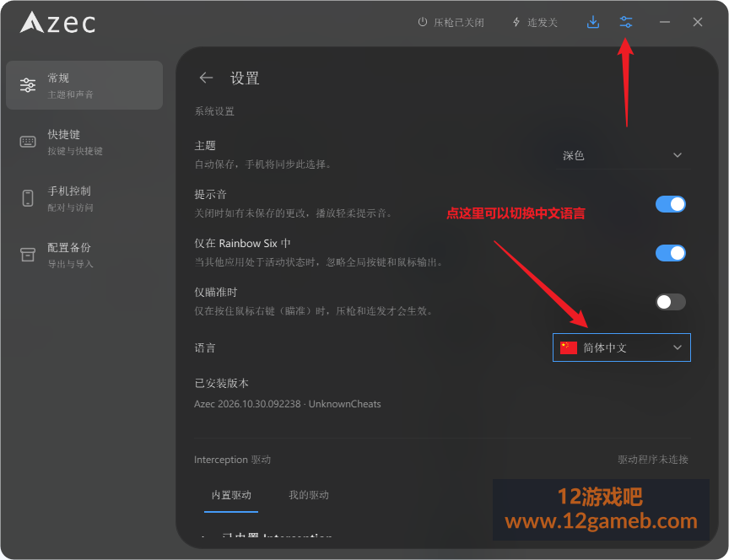Click the 仅瞄准时 setting label
The height and width of the screenshot is (560, 729).
[216, 293]
